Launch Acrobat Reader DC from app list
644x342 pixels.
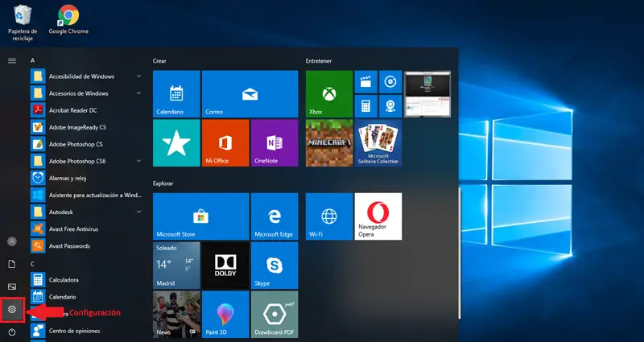[87, 110]
